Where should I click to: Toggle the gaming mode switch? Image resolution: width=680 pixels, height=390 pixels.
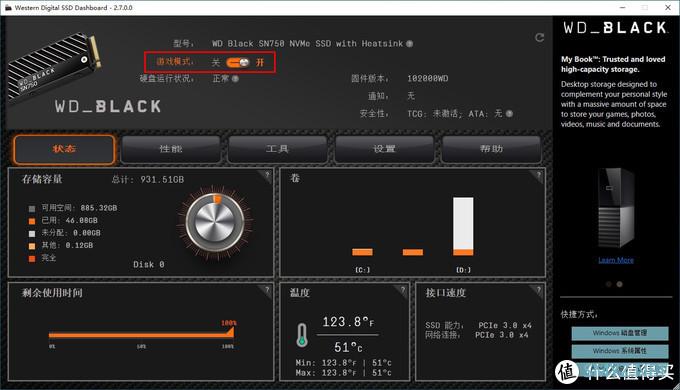238,62
